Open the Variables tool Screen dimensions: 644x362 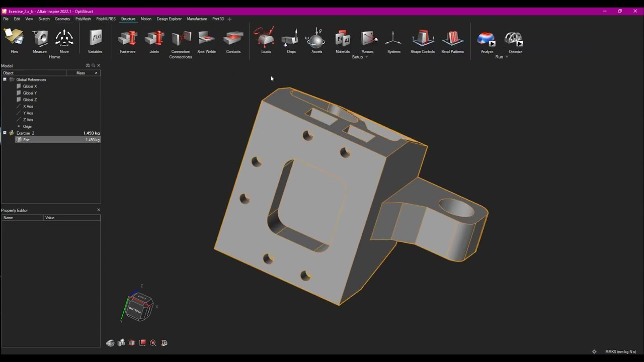pyautogui.click(x=95, y=41)
